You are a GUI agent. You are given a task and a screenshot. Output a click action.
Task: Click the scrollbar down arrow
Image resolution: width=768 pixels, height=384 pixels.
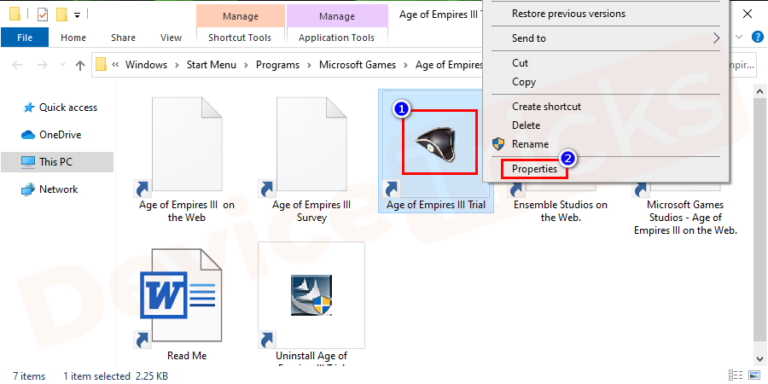click(760, 360)
